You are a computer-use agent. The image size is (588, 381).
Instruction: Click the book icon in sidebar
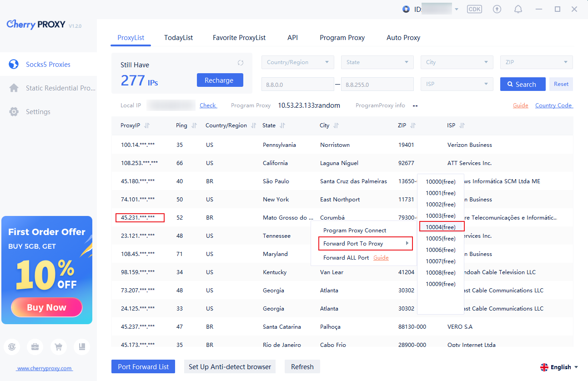coord(82,346)
